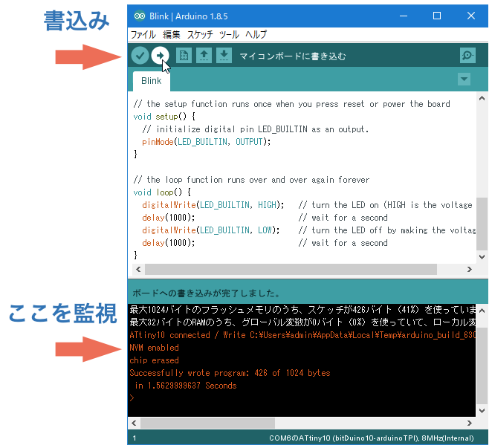The image size is (492, 448).
Task: Click the Arduino logo in title bar
Action: (x=139, y=16)
